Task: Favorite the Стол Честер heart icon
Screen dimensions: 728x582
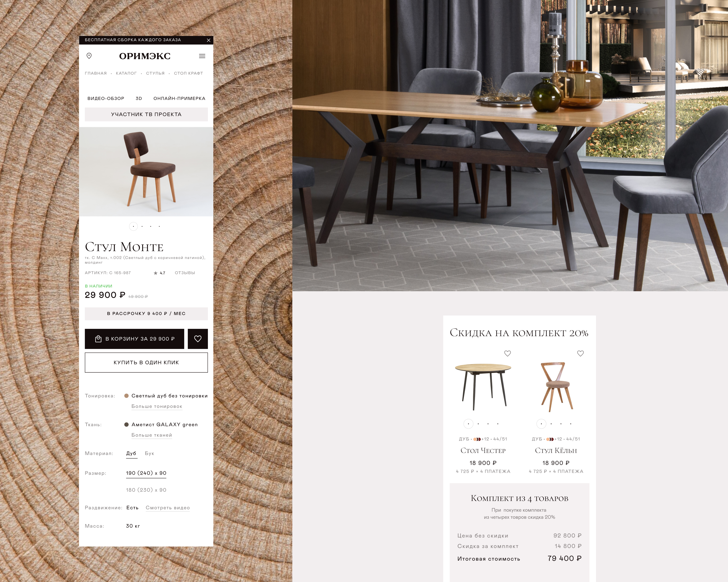Action: [x=507, y=353]
